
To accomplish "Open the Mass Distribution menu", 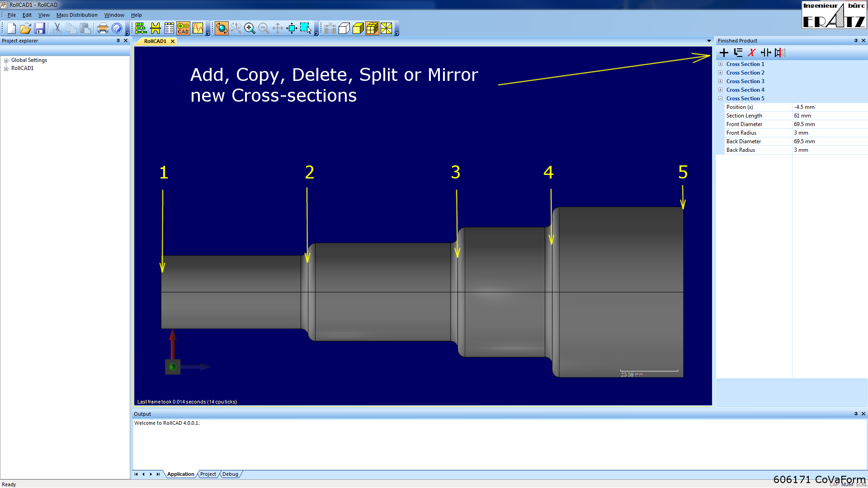I will (x=77, y=15).
